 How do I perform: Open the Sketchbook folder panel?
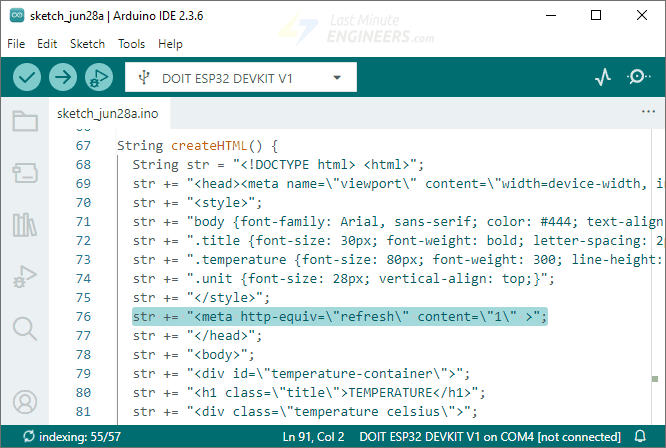tap(25, 122)
